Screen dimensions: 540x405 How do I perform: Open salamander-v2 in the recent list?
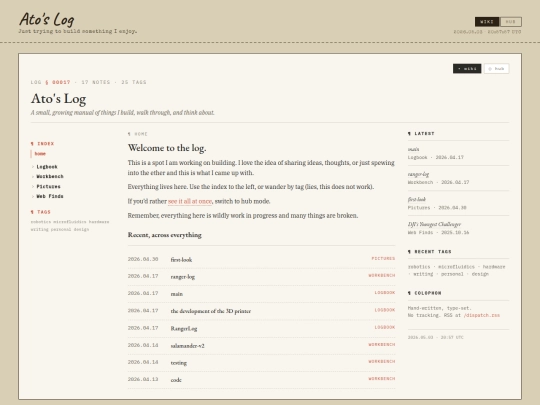tap(187, 345)
